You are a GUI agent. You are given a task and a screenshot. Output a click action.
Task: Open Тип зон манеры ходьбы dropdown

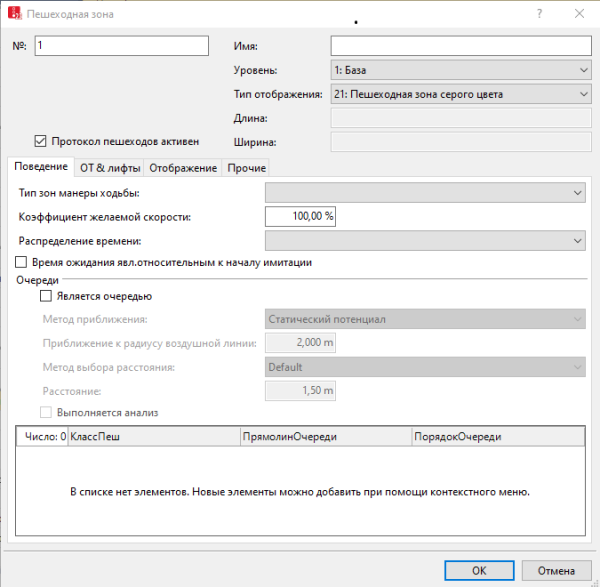(x=425, y=193)
